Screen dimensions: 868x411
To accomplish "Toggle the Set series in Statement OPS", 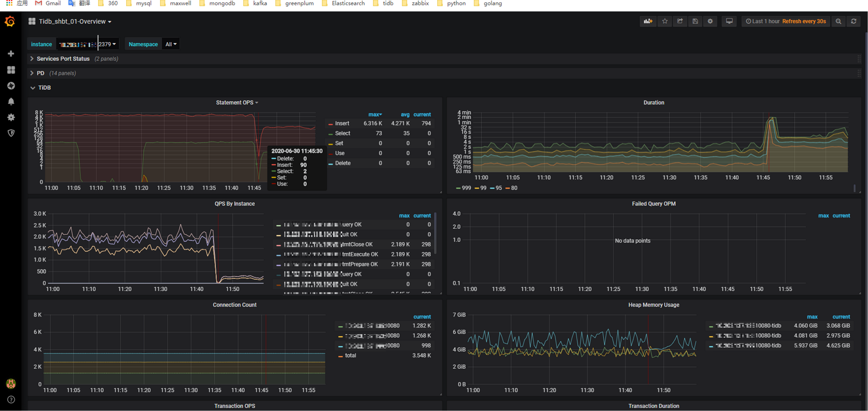I will tap(339, 143).
